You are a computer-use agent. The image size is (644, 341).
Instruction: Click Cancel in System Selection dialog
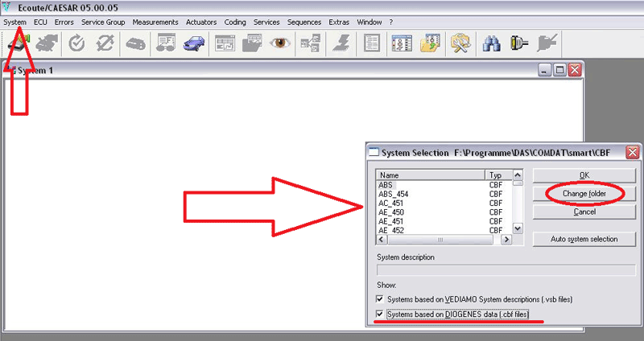(x=584, y=212)
